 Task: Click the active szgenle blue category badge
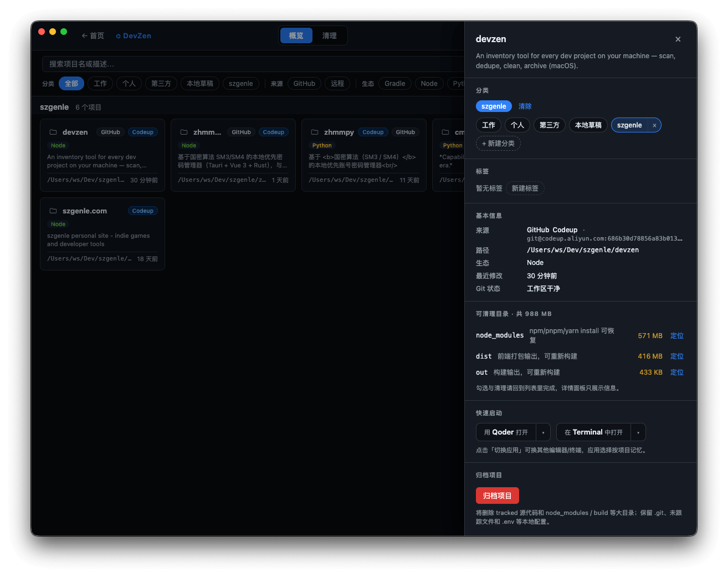pyautogui.click(x=494, y=106)
